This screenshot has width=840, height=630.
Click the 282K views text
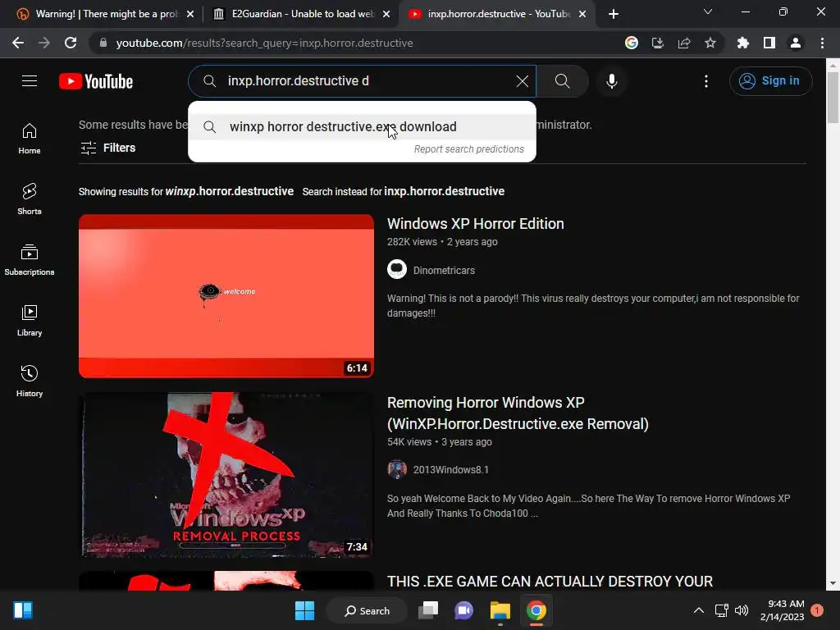click(412, 242)
